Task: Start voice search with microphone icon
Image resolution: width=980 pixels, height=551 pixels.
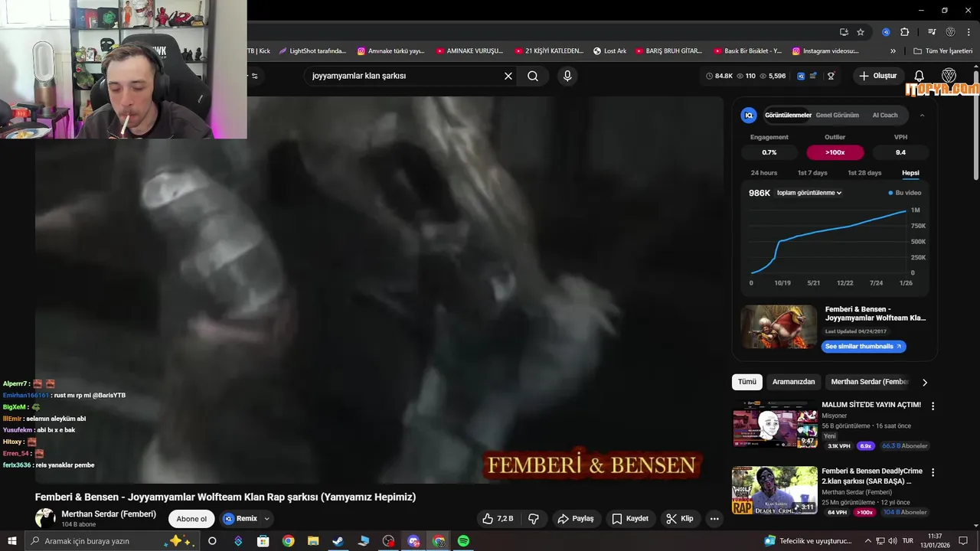Action: click(567, 76)
